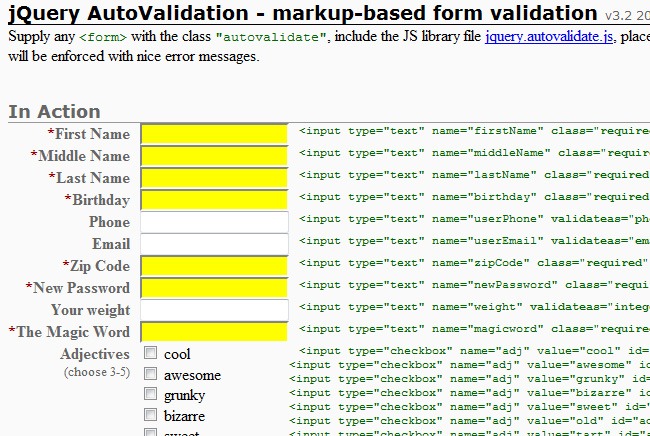This screenshot has width=650, height=436.
Task: Select the In Action heading
Action: (x=54, y=111)
